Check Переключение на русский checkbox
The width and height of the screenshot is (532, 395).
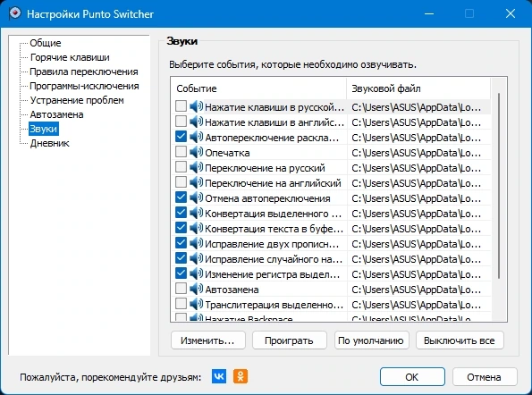[181, 166]
